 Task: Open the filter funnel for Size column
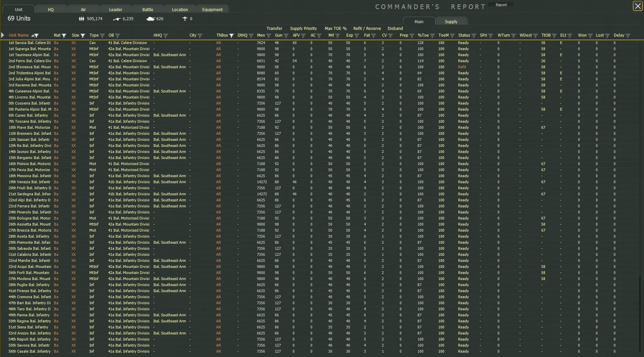click(x=83, y=36)
